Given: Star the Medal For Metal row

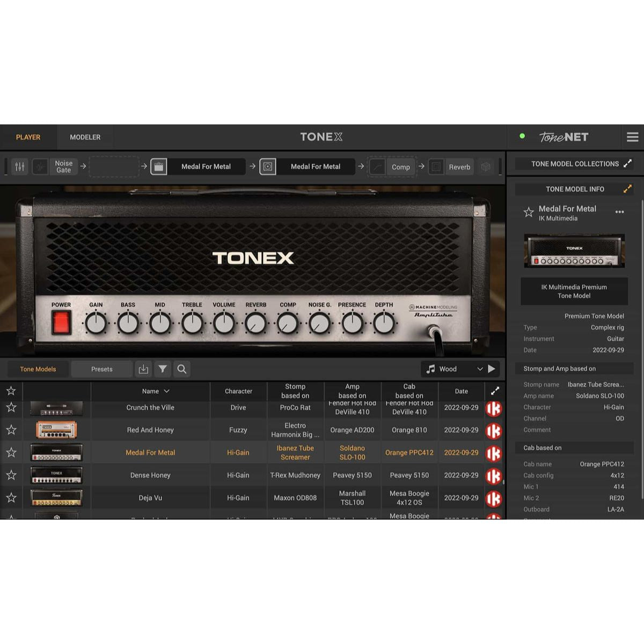Looking at the screenshot, I should pyautogui.click(x=11, y=453).
